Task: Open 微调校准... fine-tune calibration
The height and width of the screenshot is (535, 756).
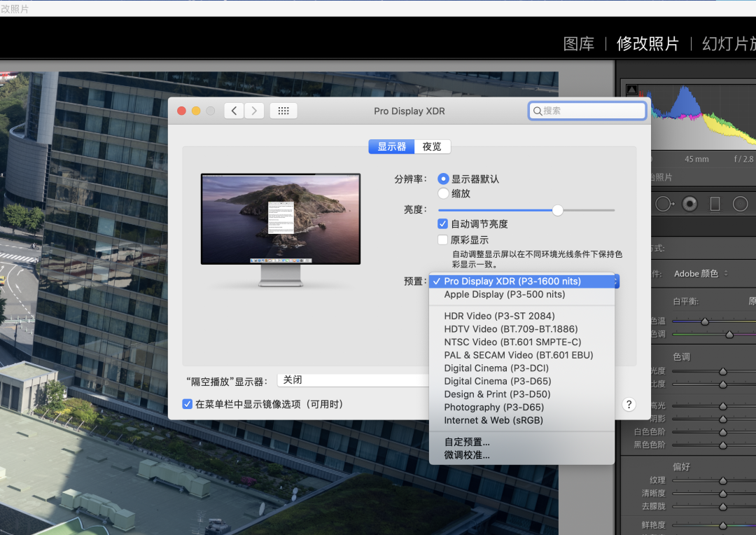Action: tap(521, 455)
